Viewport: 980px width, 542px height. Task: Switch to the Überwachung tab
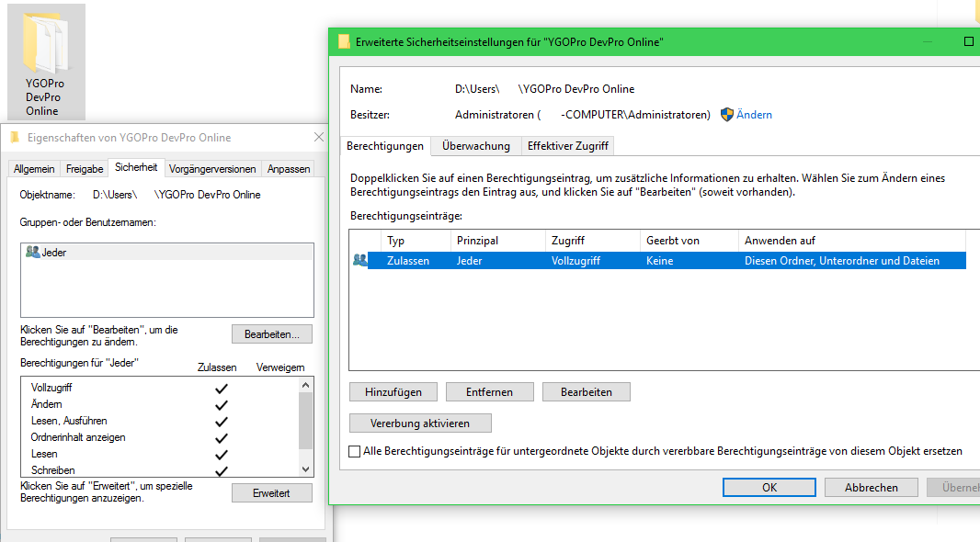pos(475,146)
